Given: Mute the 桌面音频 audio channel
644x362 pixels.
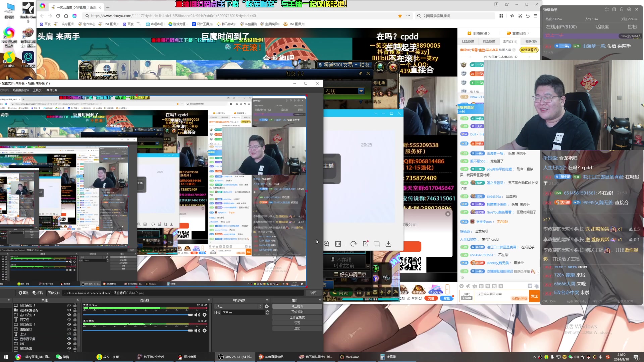Looking at the screenshot, I should 197,330.
